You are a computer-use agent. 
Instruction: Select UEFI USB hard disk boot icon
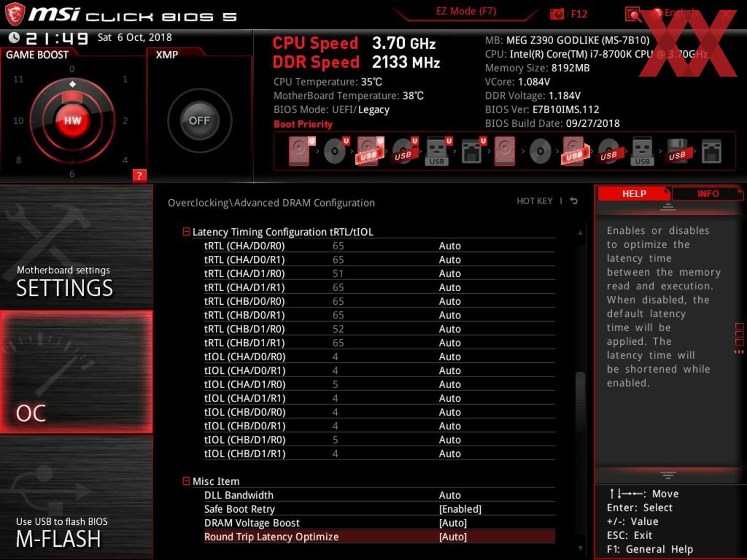coord(370,151)
